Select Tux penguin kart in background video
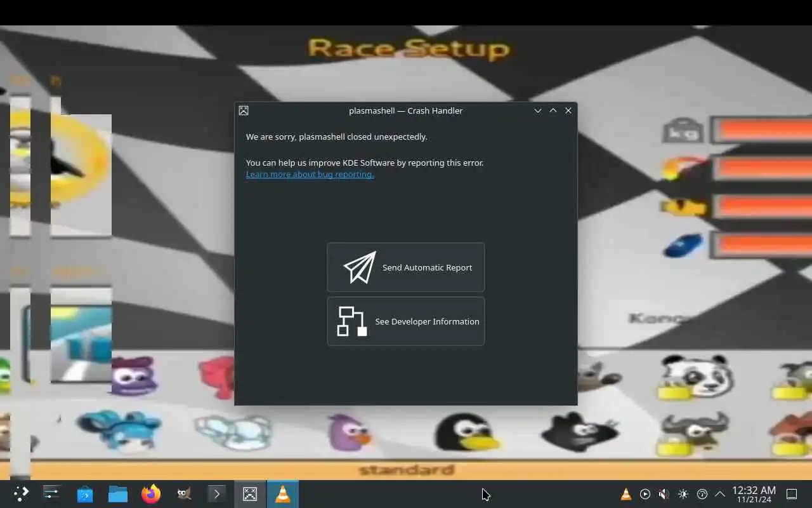This screenshot has width=812, height=508. (x=467, y=432)
